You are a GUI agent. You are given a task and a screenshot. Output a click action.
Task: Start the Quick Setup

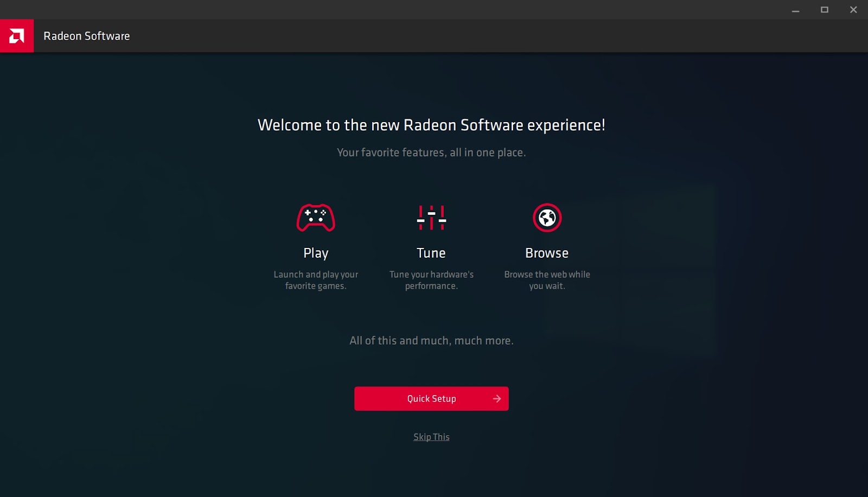[431, 399]
